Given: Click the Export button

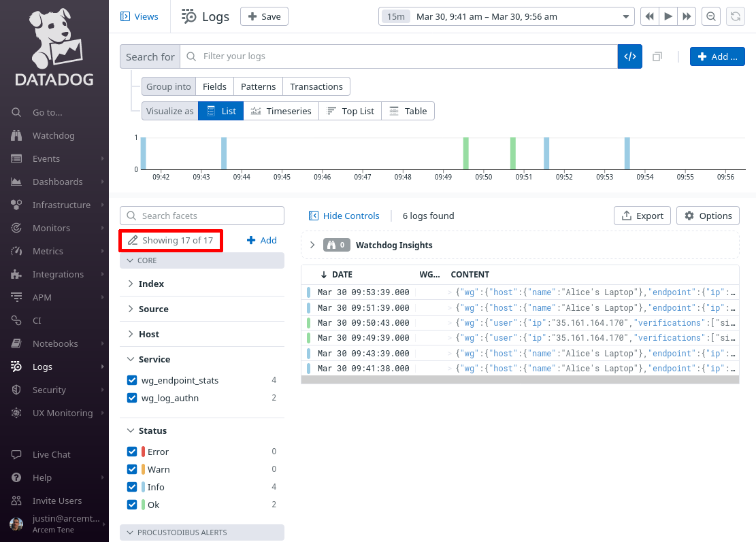Looking at the screenshot, I should pyautogui.click(x=642, y=216).
